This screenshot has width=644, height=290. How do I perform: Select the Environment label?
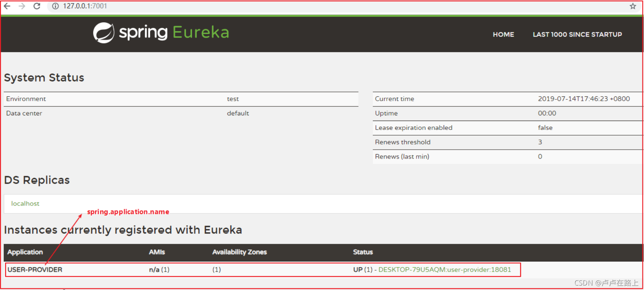[x=26, y=99]
